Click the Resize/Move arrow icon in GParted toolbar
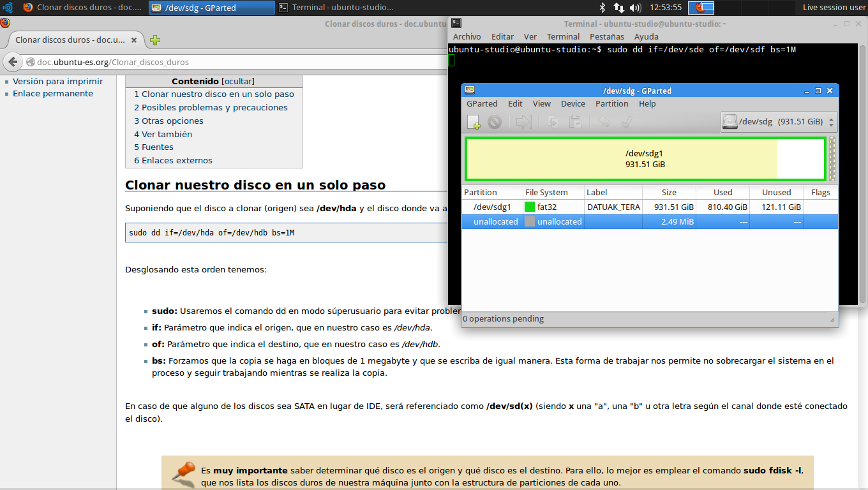This screenshot has height=490, width=868. tap(523, 122)
